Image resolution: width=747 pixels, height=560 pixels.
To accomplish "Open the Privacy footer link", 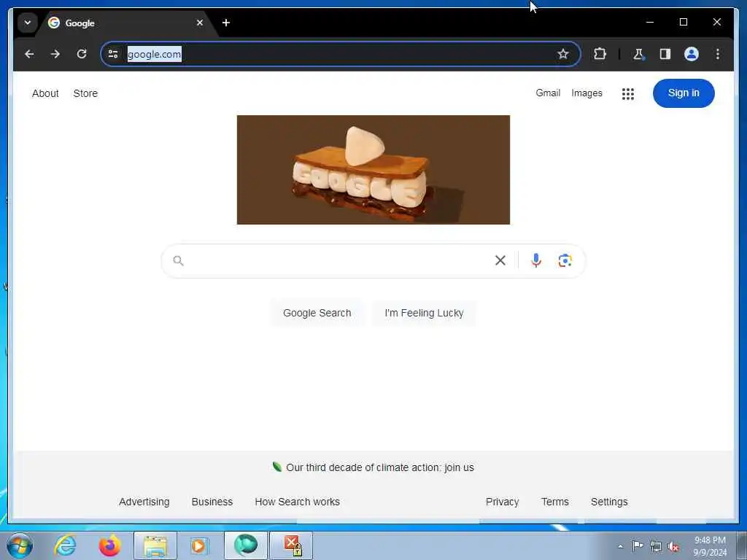I will [502, 502].
